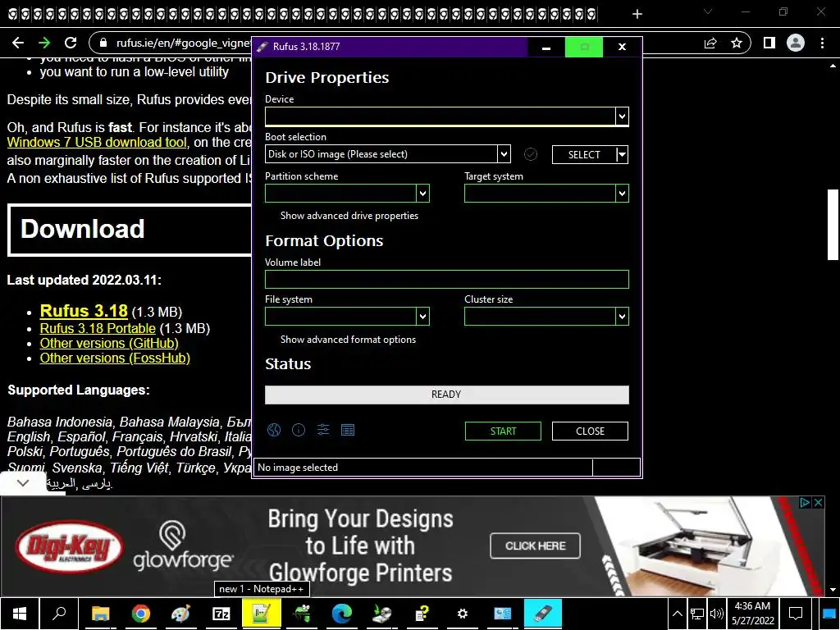Open the Rufus 3.18 download link
The height and width of the screenshot is (630, 840).
tap(84, 311)
